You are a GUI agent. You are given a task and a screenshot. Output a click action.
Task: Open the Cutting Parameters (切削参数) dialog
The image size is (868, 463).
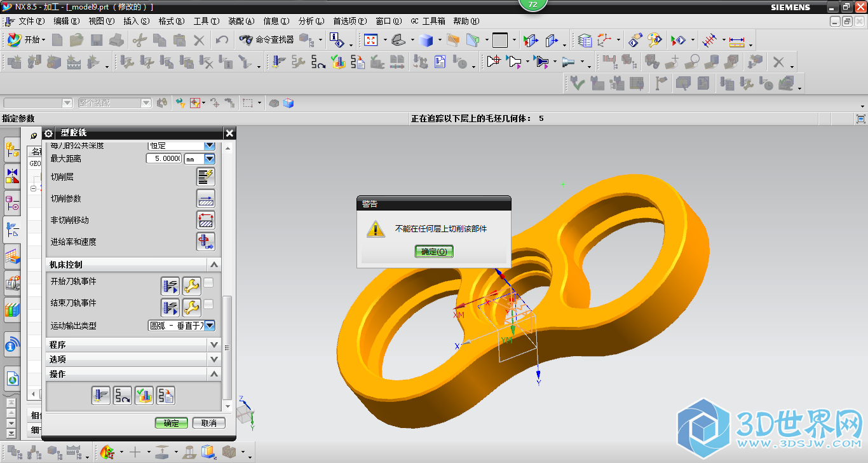pyautogui.click(x=205, y=198)
